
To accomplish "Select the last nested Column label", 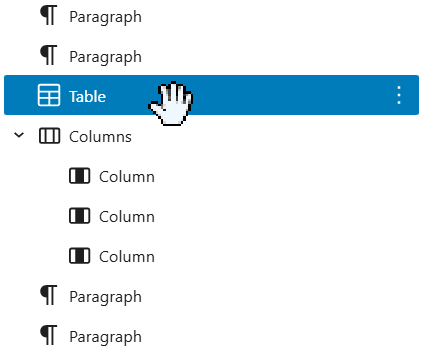I will pyautogui.click(x=127, y=257).
